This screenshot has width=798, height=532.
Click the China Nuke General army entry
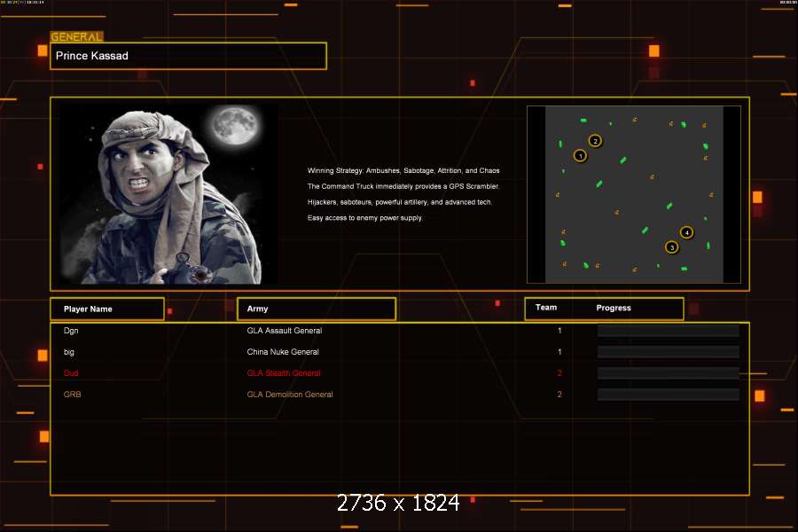[x=282, y=352]
